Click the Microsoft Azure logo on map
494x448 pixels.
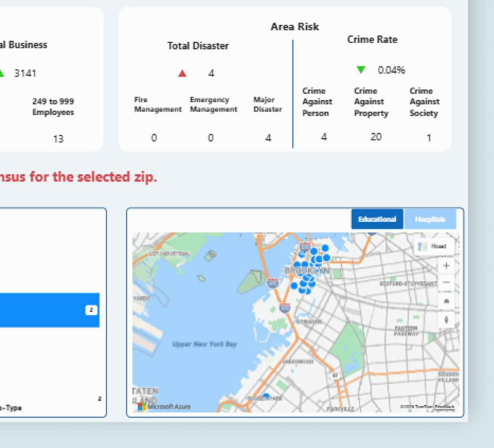pyautogui.click(x=164, y=406)
